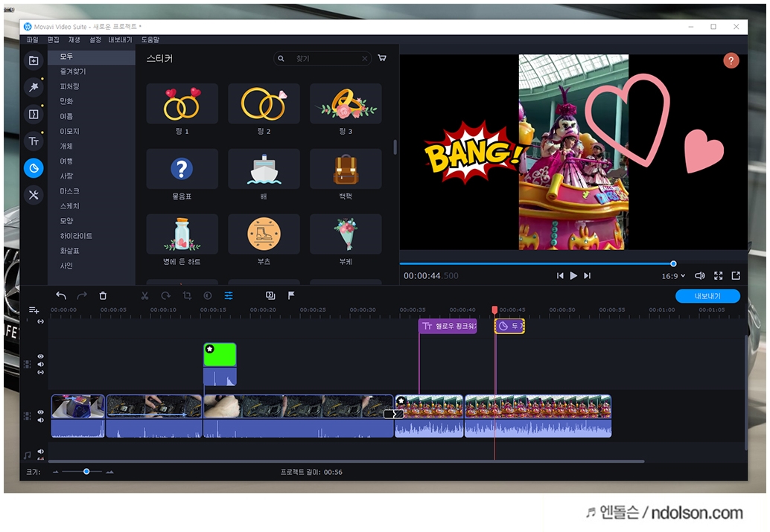
Task: Click the blue 내보내기 export button
Action: click(x=707, y=296)
